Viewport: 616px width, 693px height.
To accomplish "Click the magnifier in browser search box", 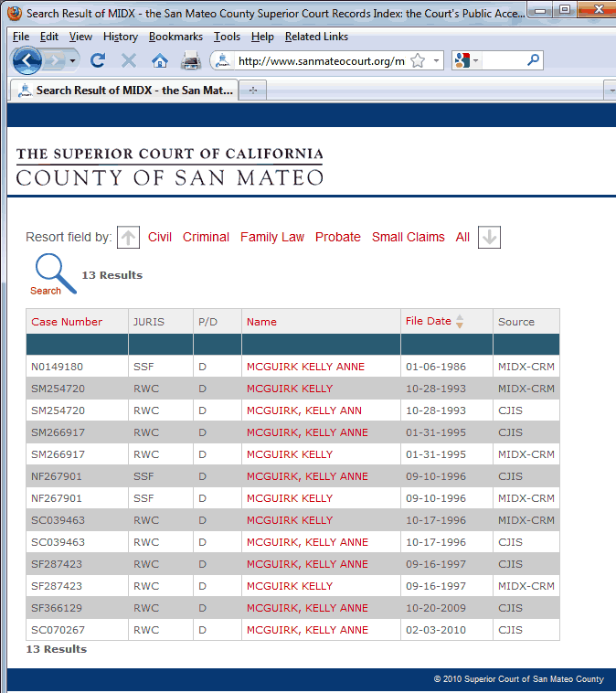I will [x=534, y=60].
